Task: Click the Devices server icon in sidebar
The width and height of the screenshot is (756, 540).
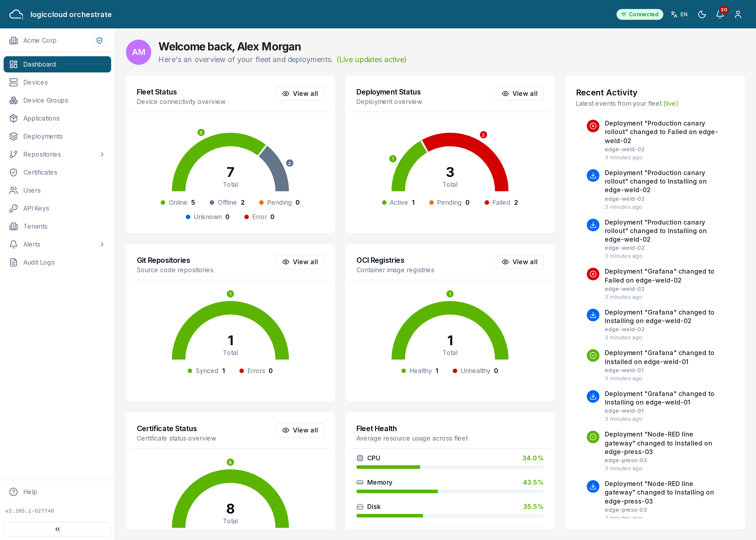Action: pos(14,83)
